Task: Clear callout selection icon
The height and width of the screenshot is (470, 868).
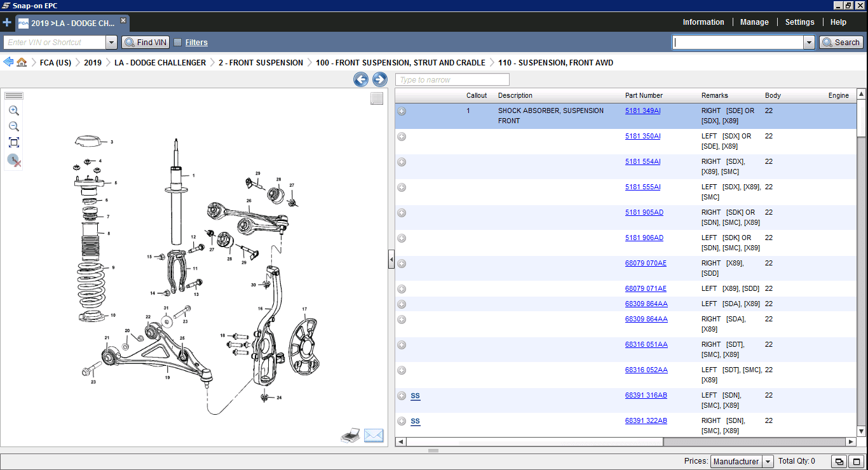Action: (14, 160)
